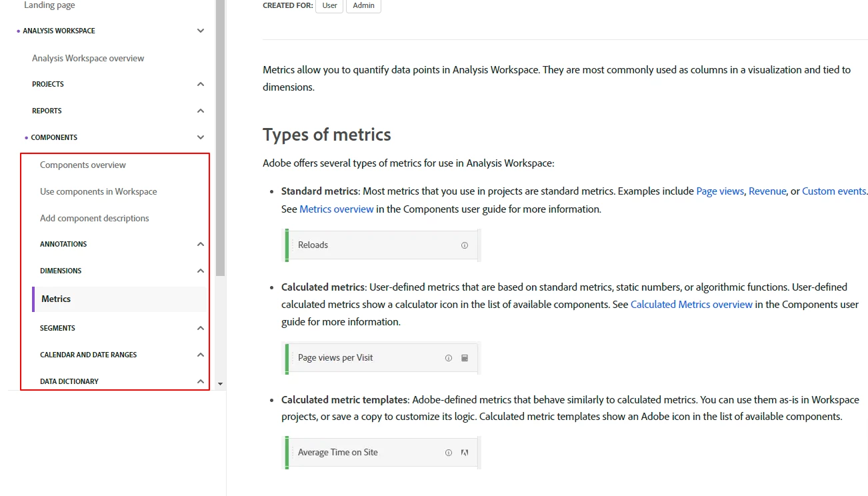
Task: Click the ANALYSIS WORKSPACE section label
Action: [x=59, y=31]
